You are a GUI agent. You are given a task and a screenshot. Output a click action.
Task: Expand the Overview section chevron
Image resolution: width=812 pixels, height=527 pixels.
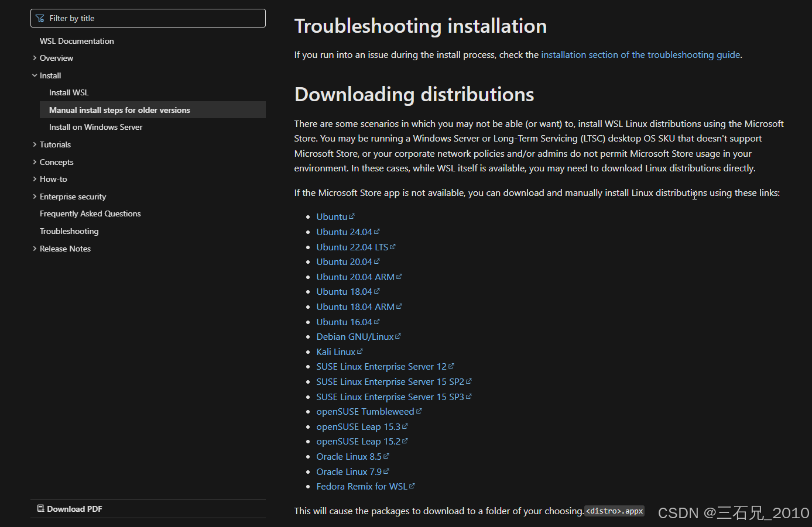[35, 58]
